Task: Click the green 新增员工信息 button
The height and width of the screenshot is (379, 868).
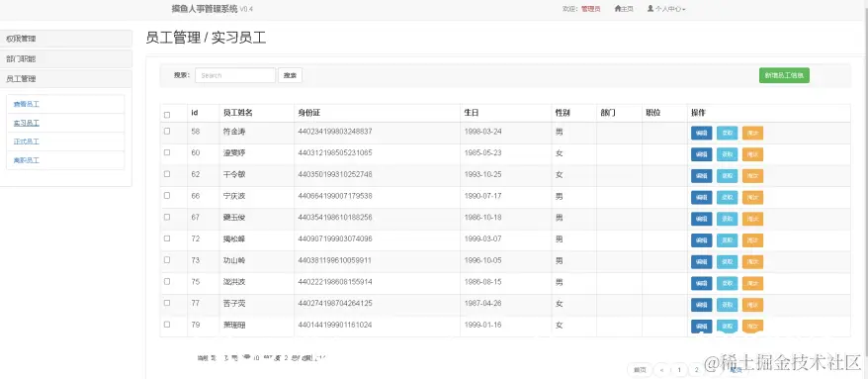Action: (x=784, y=75)
